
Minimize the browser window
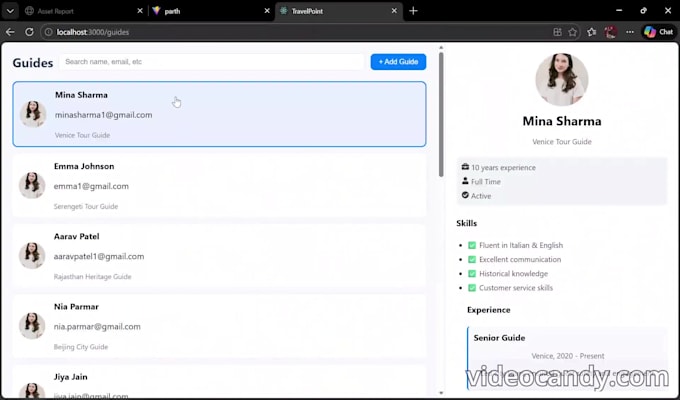(x=619, y=11)
